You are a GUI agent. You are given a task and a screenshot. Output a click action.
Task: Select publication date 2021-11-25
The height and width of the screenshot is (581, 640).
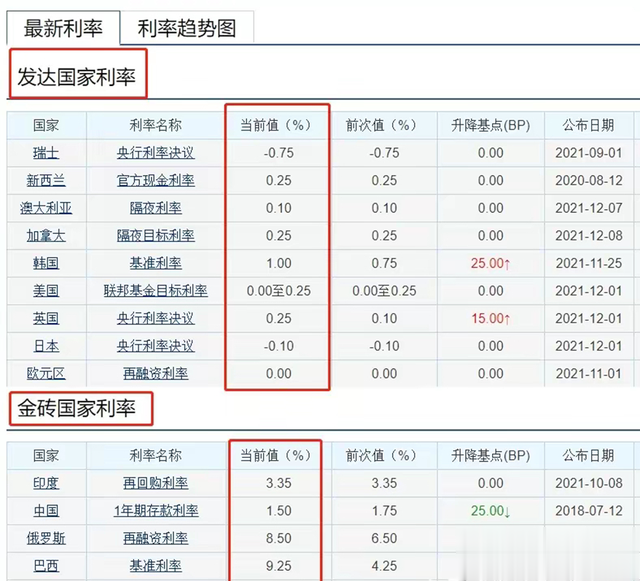(589, 263)
